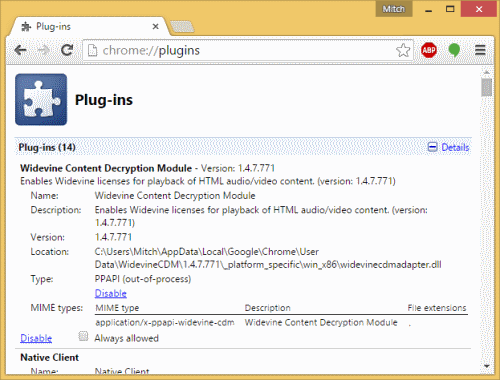Open the Adblock Plus extension icon
Image resolution: width=500 pixels, height=380 pixels.
coord(429,50)
